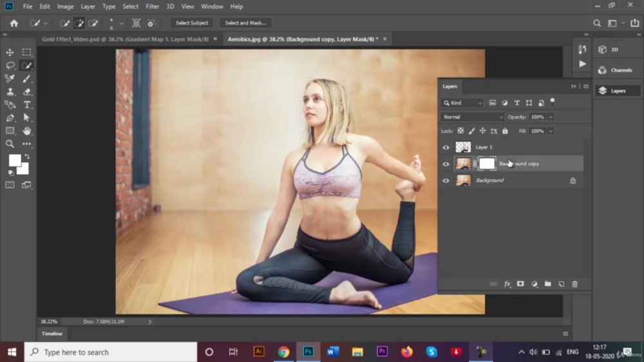The height and width of the screenshot is (362, 644).
Task: Select the Pen tool
Action: click(x=10, y=118)
